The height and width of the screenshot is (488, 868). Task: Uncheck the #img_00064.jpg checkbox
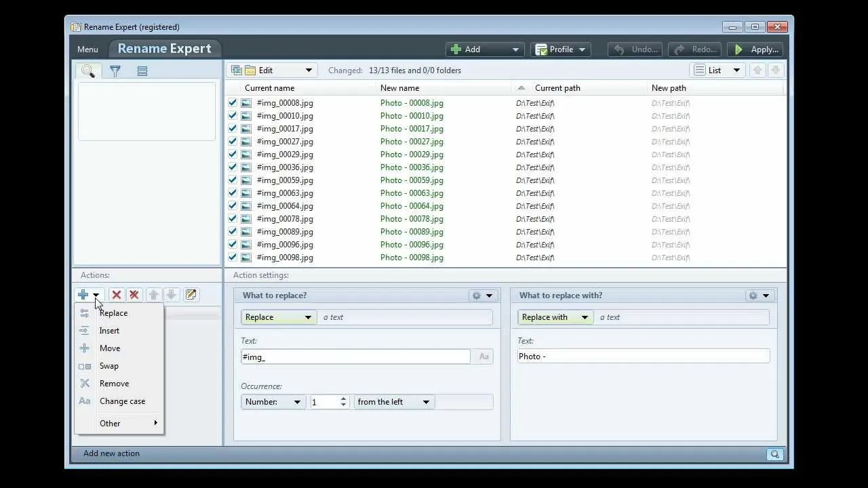click(x=233, y=206)
